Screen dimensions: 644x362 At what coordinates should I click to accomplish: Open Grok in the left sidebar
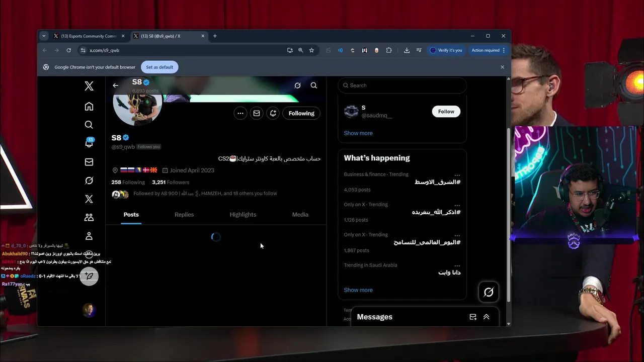(x=89, y=180)
